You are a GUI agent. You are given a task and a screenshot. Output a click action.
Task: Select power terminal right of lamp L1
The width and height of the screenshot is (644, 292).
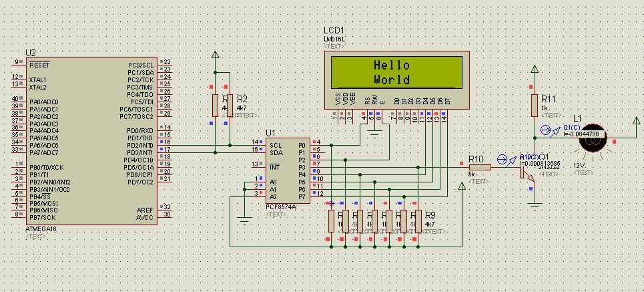click(x=636, y=122)
